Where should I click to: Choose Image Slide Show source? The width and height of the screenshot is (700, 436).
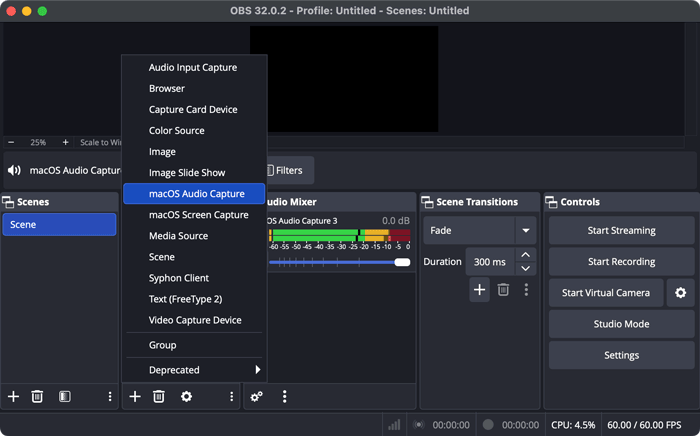(x=194, y=173)
